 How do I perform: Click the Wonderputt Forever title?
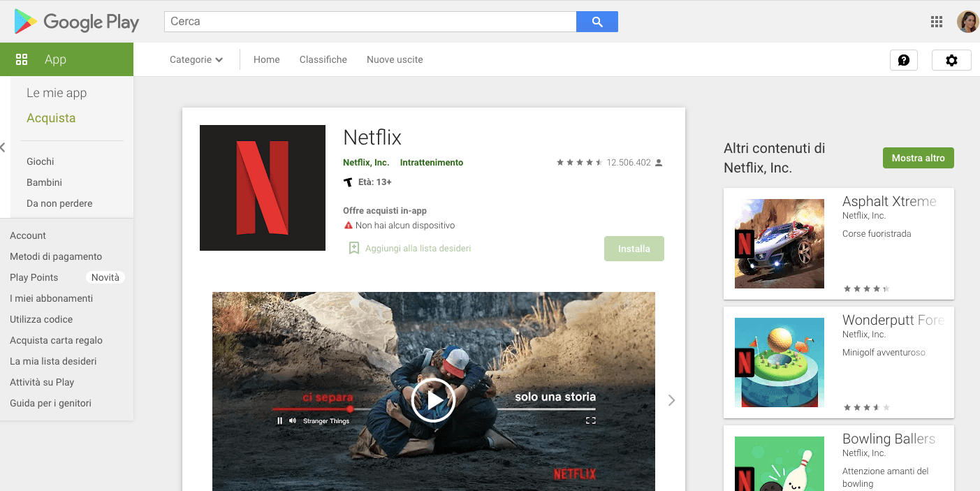[893, 321]
